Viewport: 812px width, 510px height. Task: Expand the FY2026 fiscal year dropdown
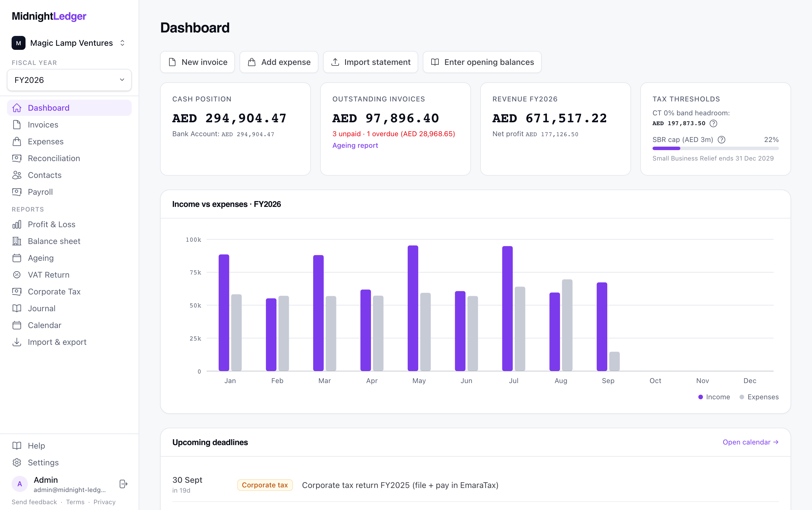[x=69, y=80]
